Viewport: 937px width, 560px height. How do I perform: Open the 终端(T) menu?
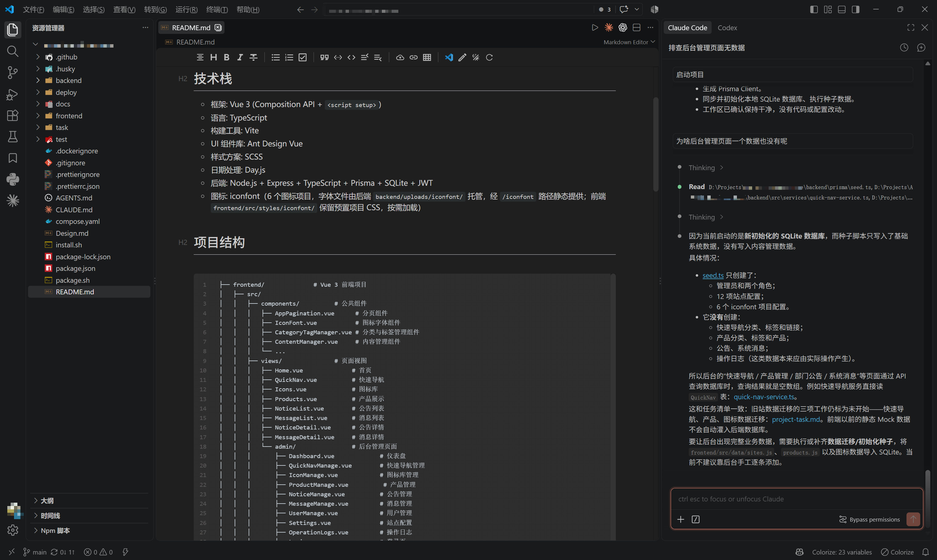click(217, 9)
